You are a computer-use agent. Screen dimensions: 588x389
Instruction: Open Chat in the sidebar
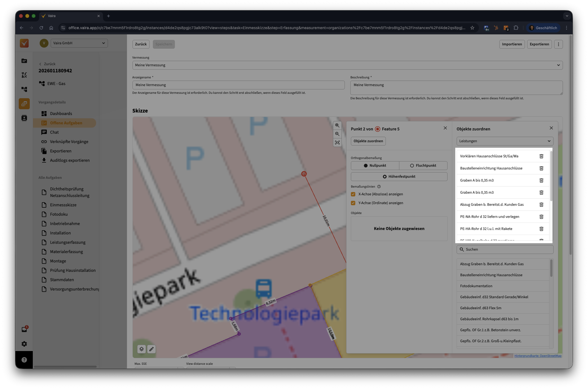click(54, 132)
